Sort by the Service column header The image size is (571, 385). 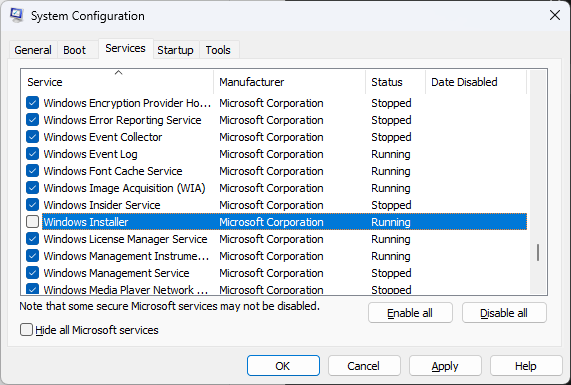(117, 82)
